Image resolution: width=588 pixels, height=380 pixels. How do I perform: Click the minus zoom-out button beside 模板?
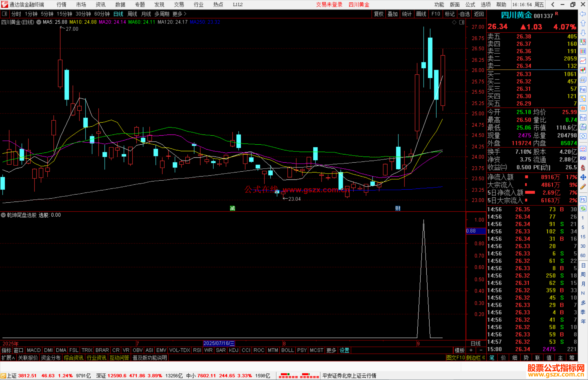pyautogui.click(x=481, y=350)
